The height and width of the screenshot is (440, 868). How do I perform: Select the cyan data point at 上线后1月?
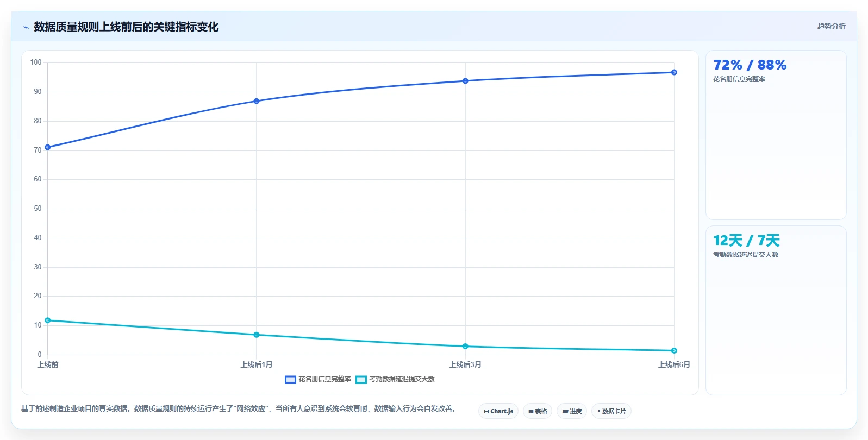[257, 335]
